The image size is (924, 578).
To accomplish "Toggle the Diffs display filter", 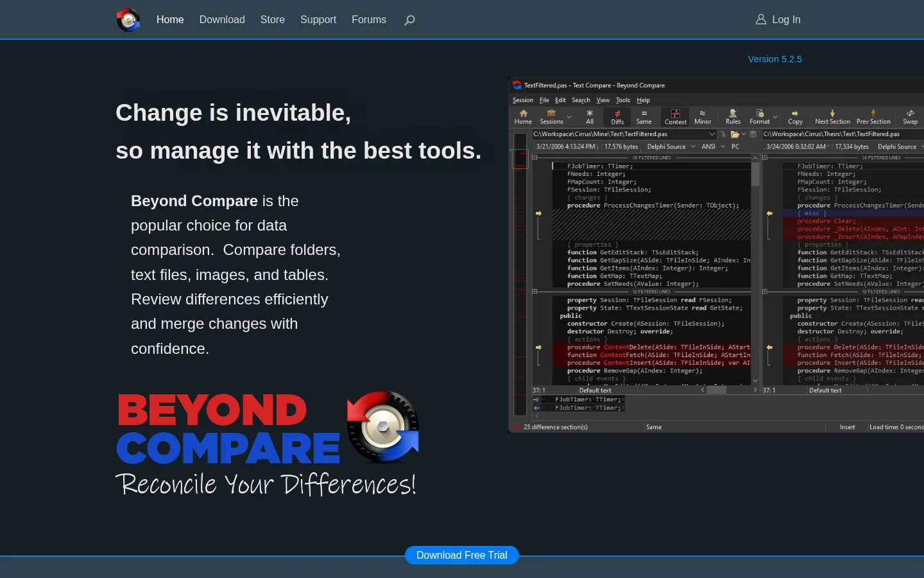I will [x=617, y=117].
